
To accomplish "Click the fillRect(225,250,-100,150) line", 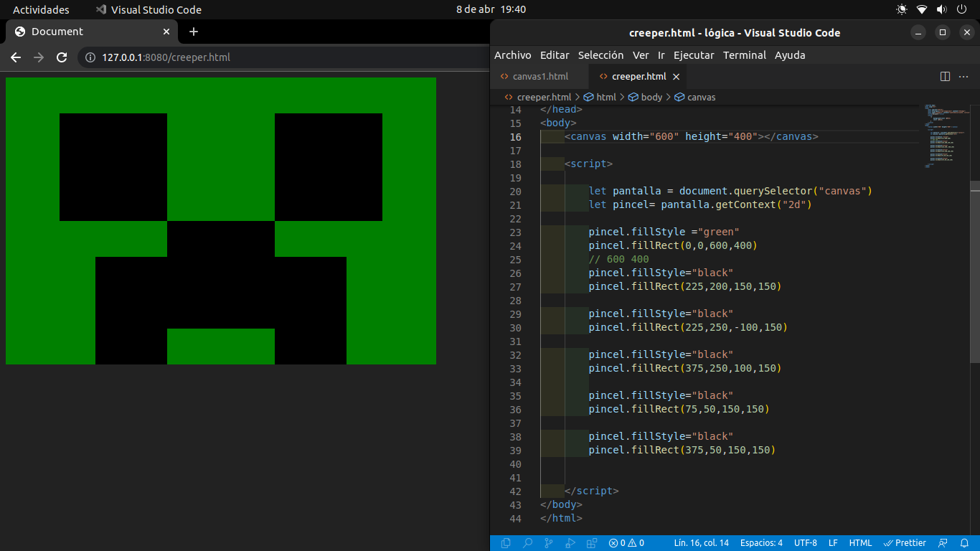I will pos(688,327).
